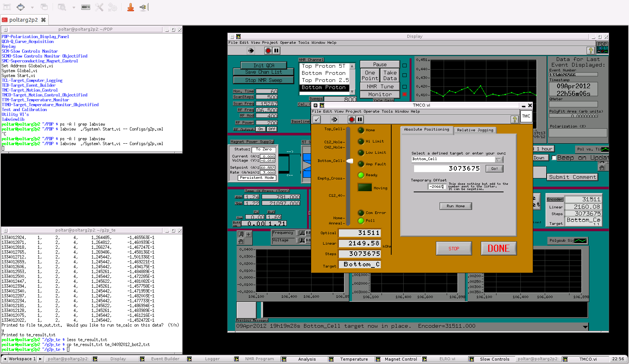Click the keyboard grab icon in top toolbar
Image resolution: width=629 pixels, height=364 pixels.
86,7
